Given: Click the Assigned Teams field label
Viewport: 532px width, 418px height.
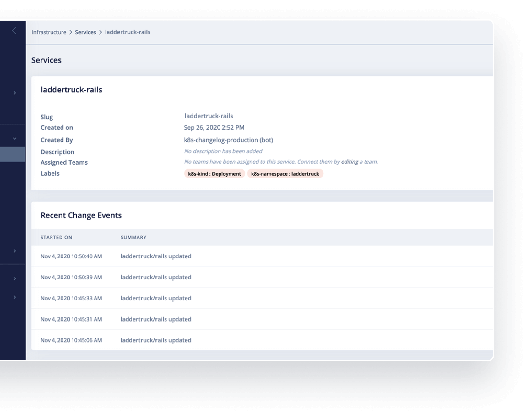Looking at the screenshot, I should point(64,162).
